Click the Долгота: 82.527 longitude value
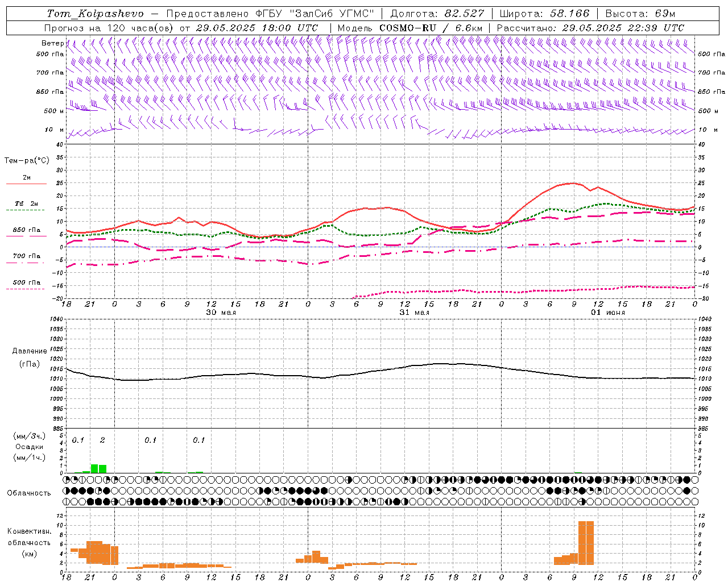Image resolution: width=728 pixels, height=582 pixels. tap(437, 13)
